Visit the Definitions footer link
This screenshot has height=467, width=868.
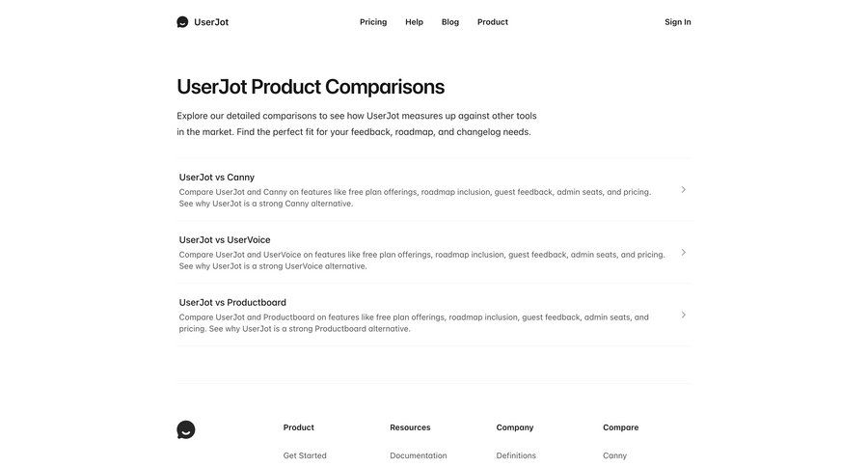click(x=516, y=455)
